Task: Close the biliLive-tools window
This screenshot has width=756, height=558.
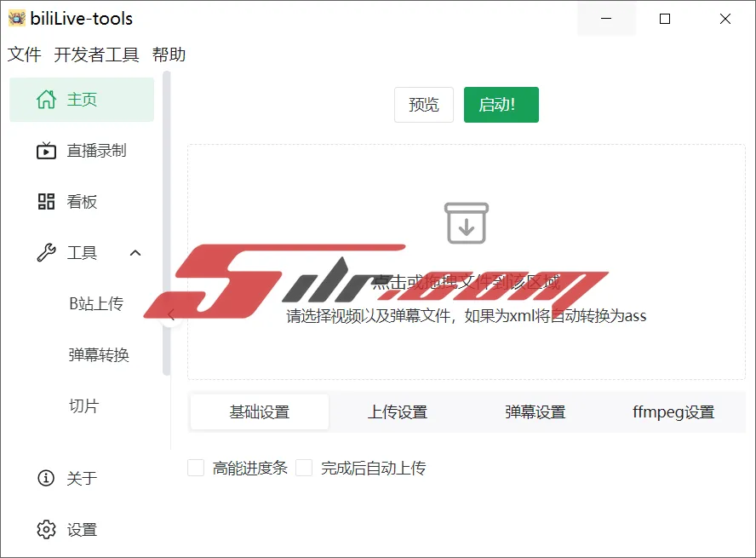Action: click(x=725, y=19)
